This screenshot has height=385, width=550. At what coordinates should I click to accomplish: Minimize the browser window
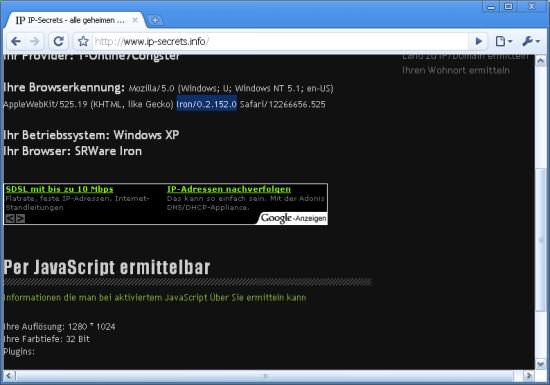[x=491, y=7]
